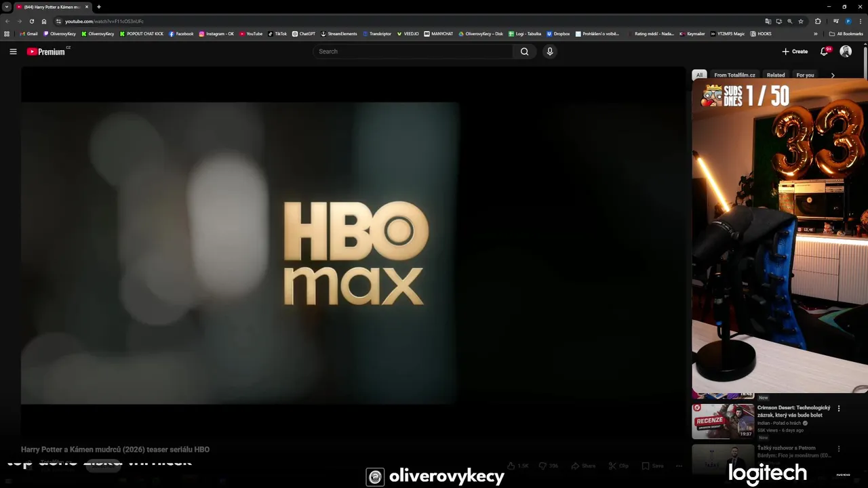Open the extensions puzzle menu
Viewport: 868px width, 488px height.
pyautogui.click(x=818, y=21)
